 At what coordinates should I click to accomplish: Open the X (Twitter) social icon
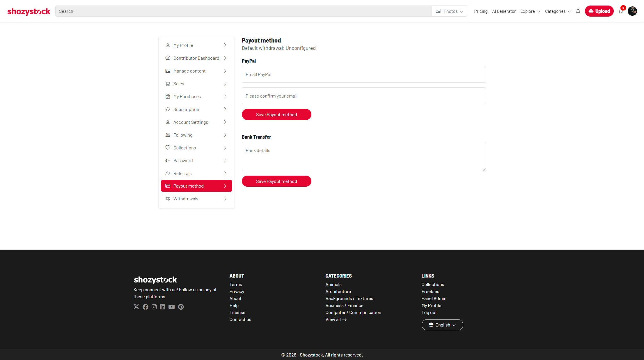tap(136, 307)
